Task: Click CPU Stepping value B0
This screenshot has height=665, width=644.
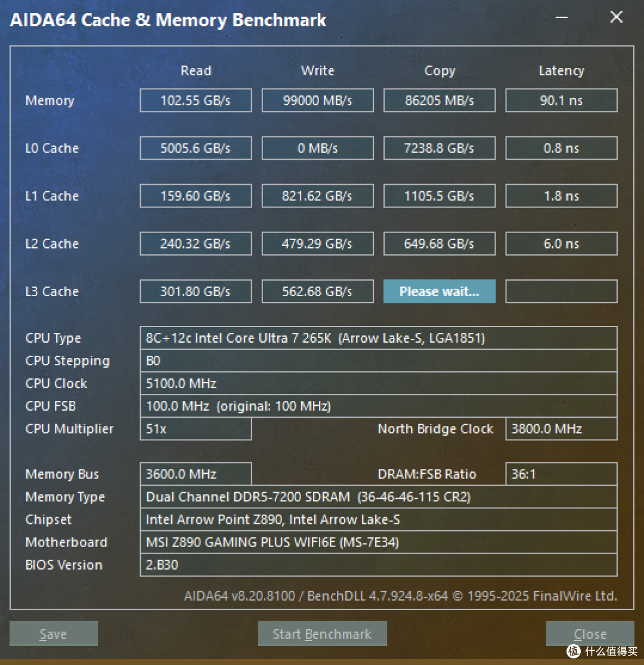Action: coord(379,361)
